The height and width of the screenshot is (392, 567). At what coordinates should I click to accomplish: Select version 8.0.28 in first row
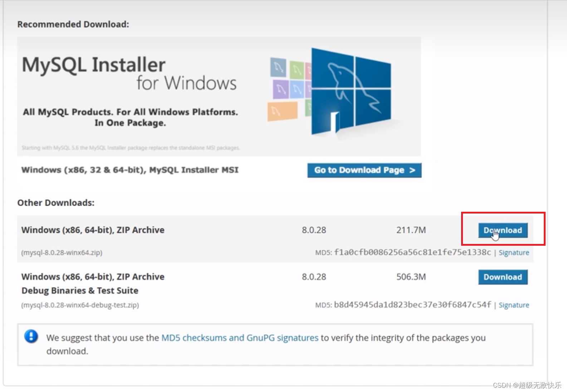click(314, 230)
